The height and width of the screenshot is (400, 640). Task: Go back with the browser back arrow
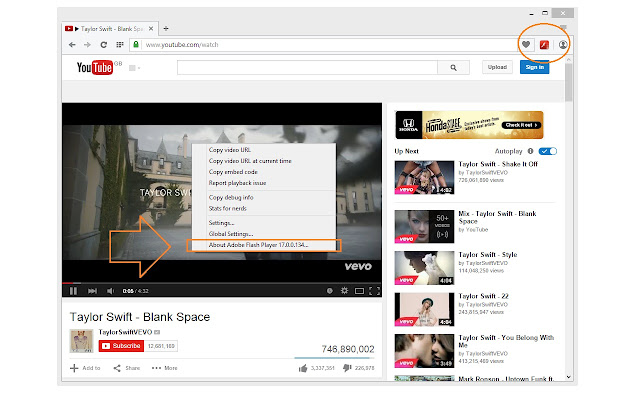[72, 44]
